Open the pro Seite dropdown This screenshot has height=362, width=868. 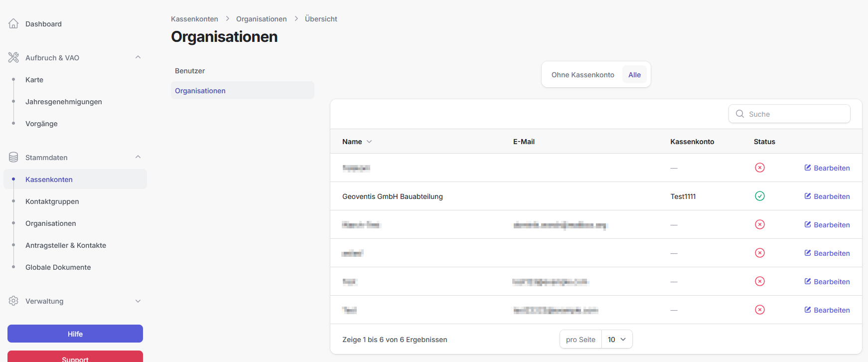[x=617, y=339]
